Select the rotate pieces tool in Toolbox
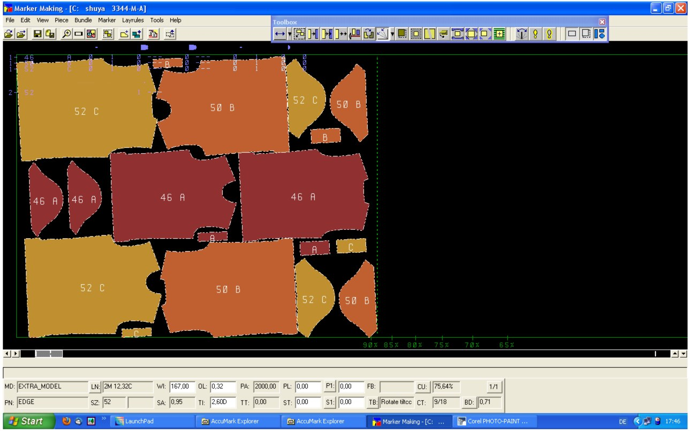This screenshot has height=431, width=690. pos(368,34)
